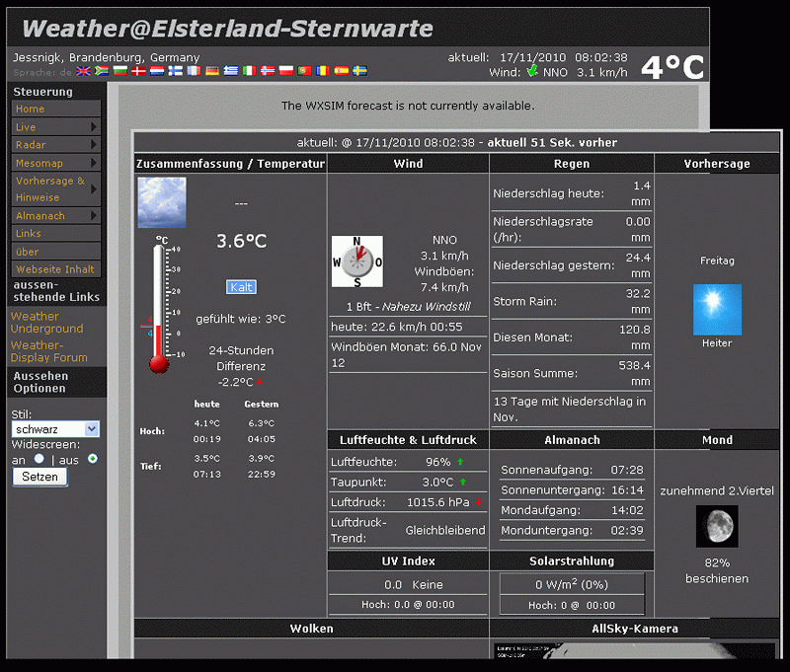Switch language using the UK flag
Viewport: 790px width, 672px height.
(83, 71)
